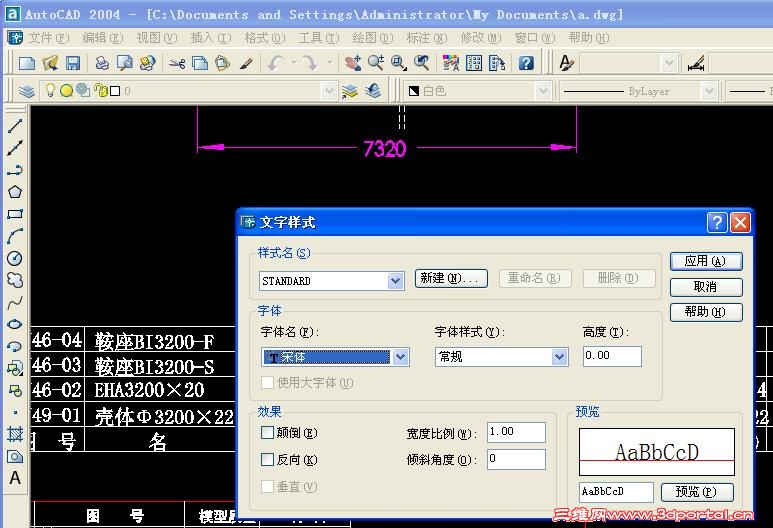Open the 白色 color control dropdown
Screen dimensions: 773x528
pyautogui.click(x=542, y=91)
